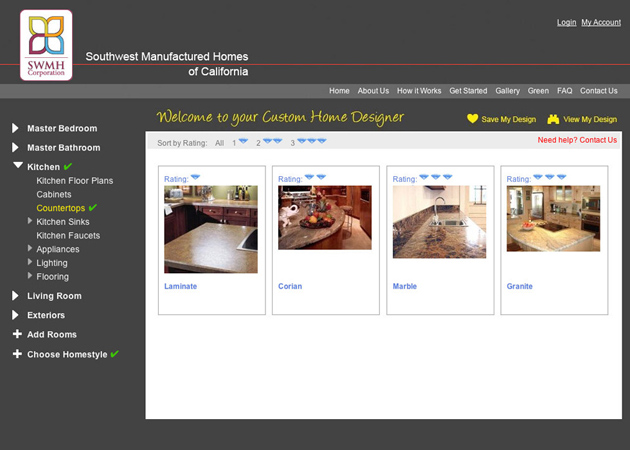
Task: Click the yellow heart Save My Design icon
Action: (472, 119)
